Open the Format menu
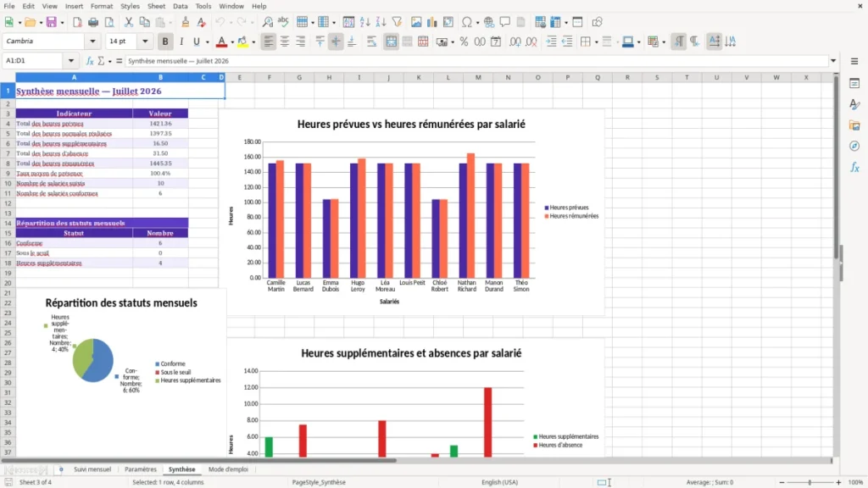The width and height of the screenshot is (868, 488). pos(102,6)
